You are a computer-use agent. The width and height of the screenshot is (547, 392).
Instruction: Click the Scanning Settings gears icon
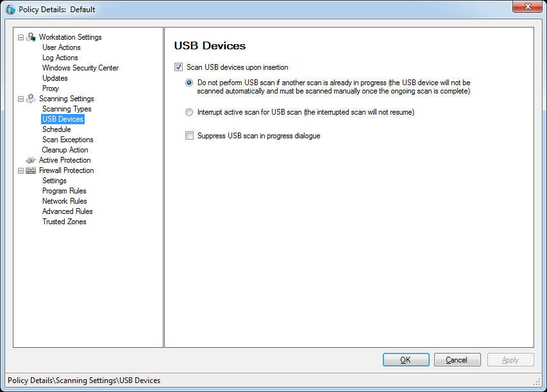(31, 99)
